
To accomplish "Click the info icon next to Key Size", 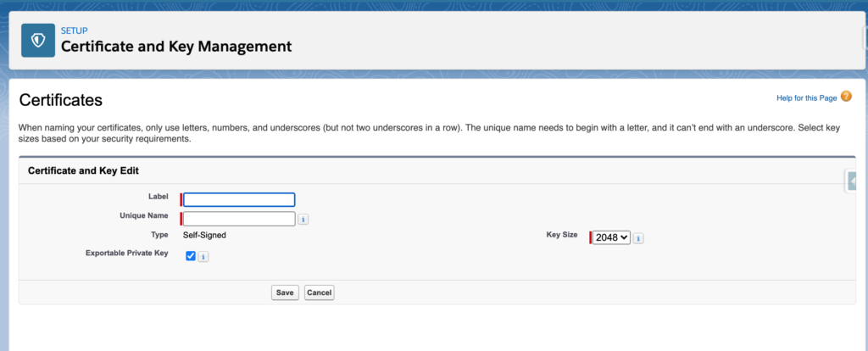I will [x=638, y=238].
